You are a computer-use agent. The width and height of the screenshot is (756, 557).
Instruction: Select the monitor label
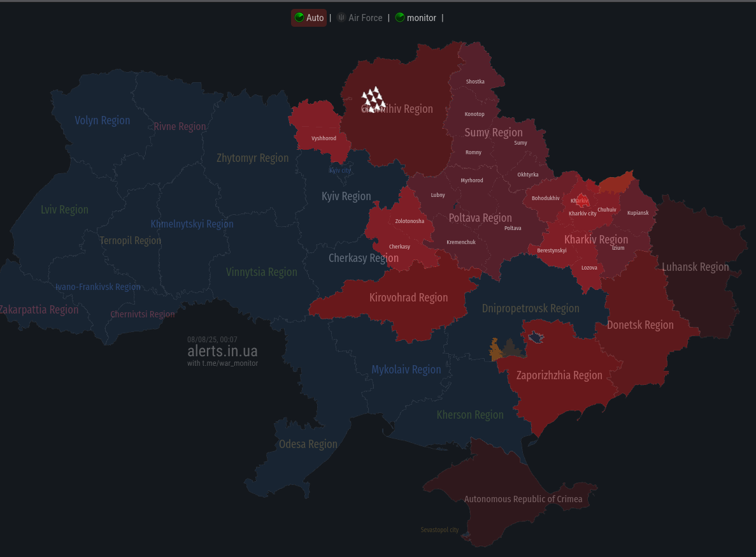(422, 18)
